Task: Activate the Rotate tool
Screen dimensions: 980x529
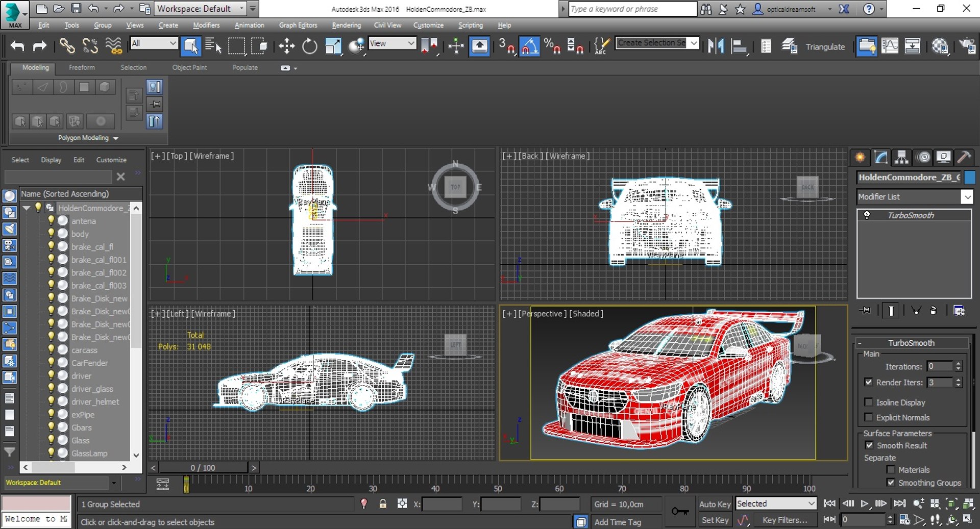Action: (x=309, y=46)
